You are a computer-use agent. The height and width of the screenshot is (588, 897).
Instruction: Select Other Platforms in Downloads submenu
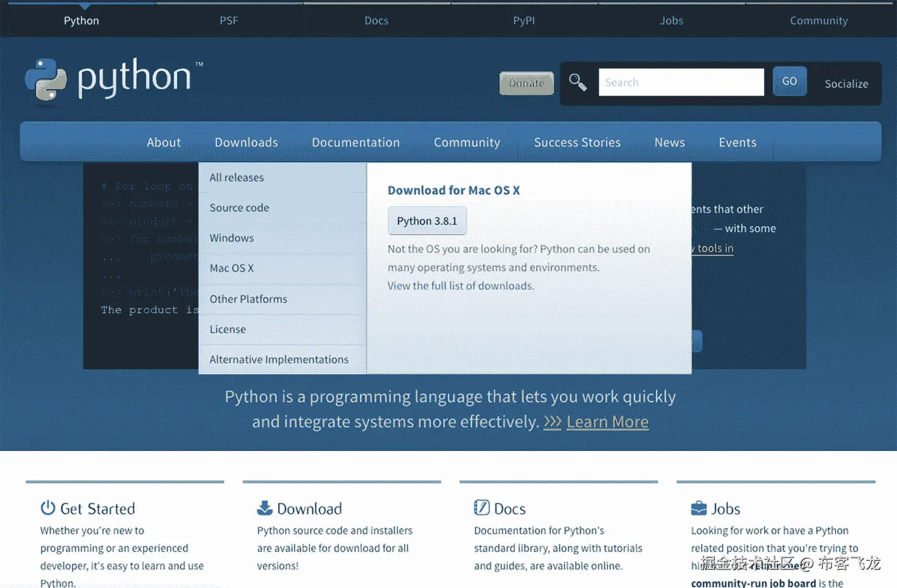point(283,299)
